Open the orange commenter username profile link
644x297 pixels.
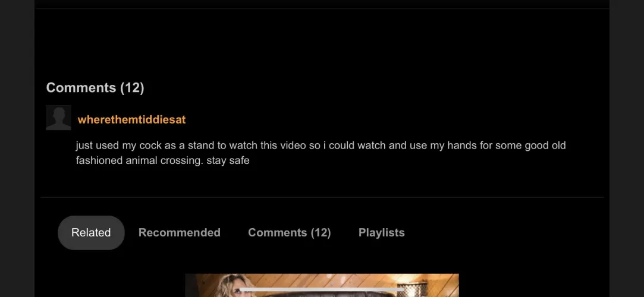(131, 120)
